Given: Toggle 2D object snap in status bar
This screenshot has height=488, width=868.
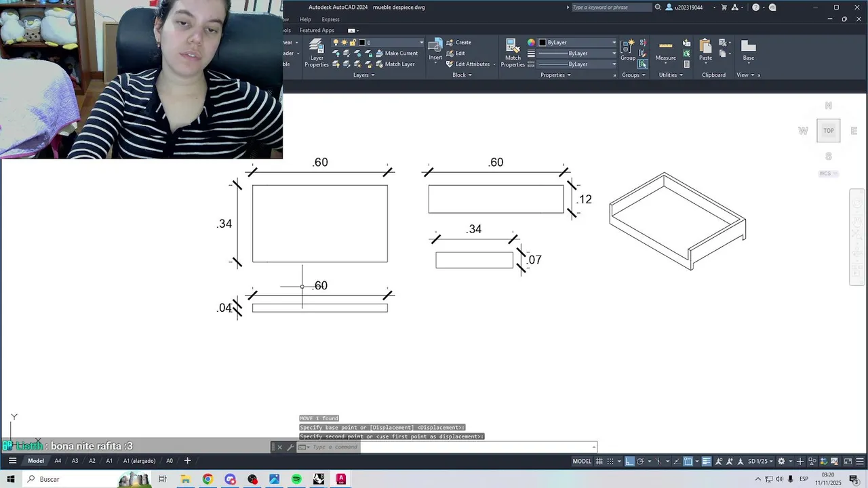Looking at the screenshot, I should (688, 462).
